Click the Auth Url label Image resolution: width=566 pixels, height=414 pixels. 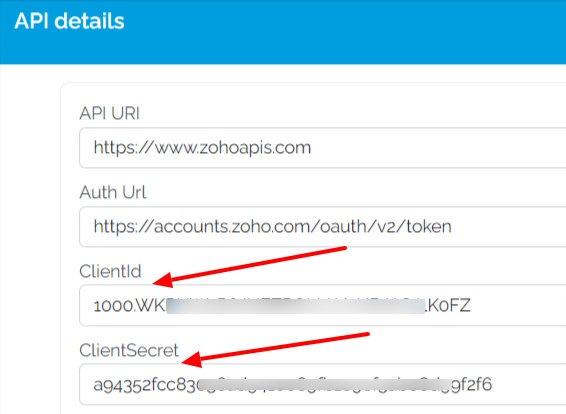coord(113,192)
